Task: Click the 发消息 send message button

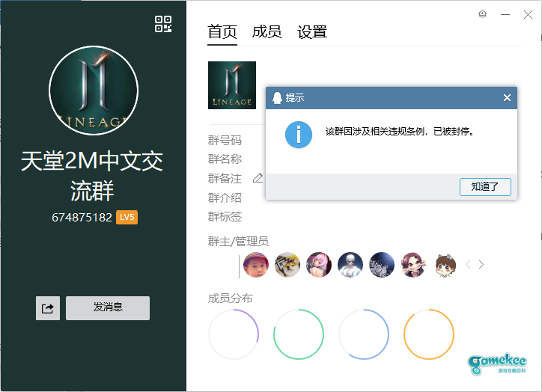Action: click(108, 308)
